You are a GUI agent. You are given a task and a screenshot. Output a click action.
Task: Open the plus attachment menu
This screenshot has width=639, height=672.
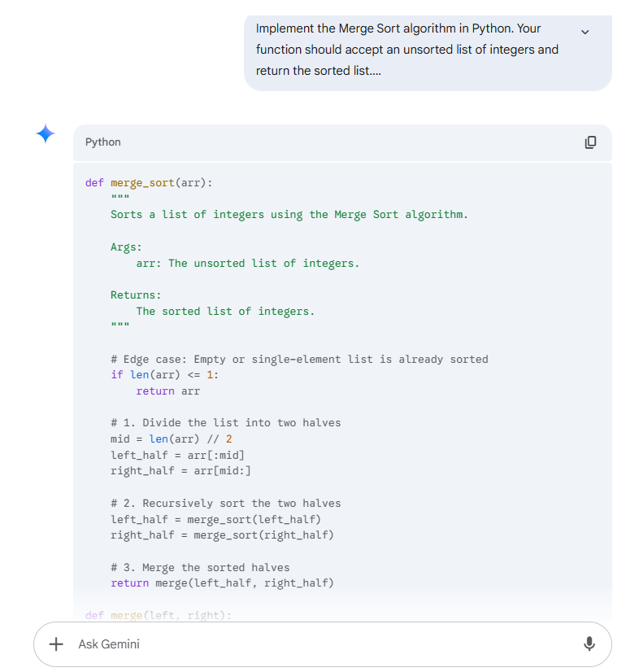pyautogui.click(x=56, y=644)
